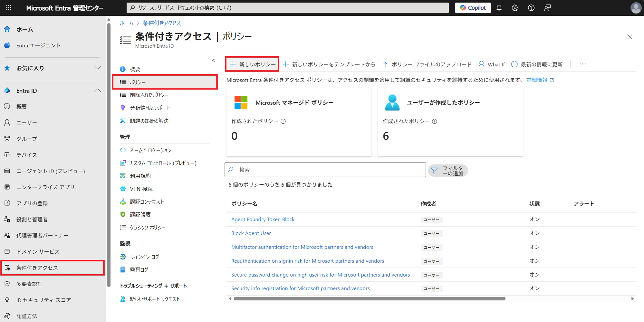Click the 認証コンテキスト icon
The width and height of the screenshot is (644, 322).
click(123, 202)
